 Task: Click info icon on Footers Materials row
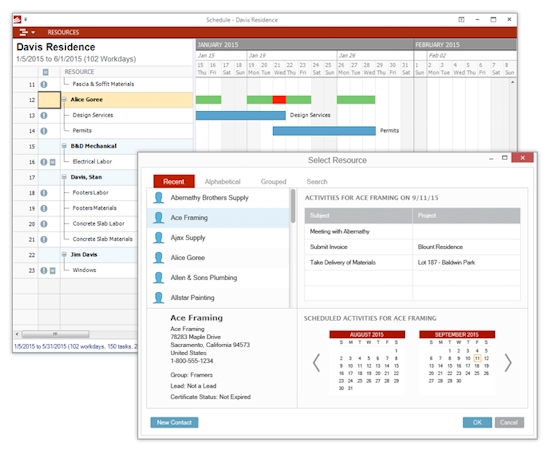pyautogui.click(x=44, y=208)
